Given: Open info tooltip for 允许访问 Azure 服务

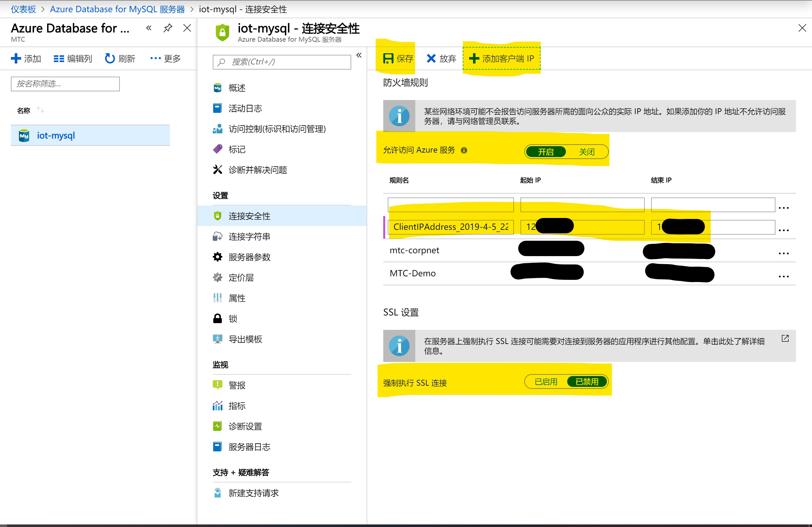Looking at the screenshot, I should point(464,150).
